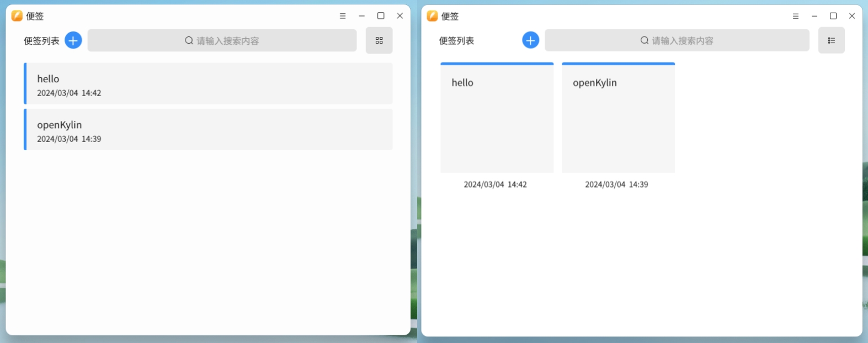Viewport: 868px width, 343px height.
Task: Switch to list view using the bulleted-list icon
Action: point(831,40)
